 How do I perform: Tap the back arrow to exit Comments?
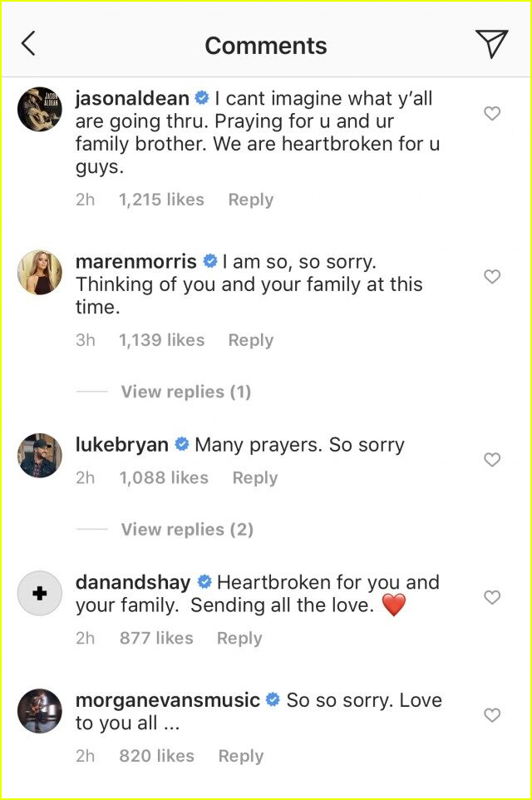click(x=27, y=45)
